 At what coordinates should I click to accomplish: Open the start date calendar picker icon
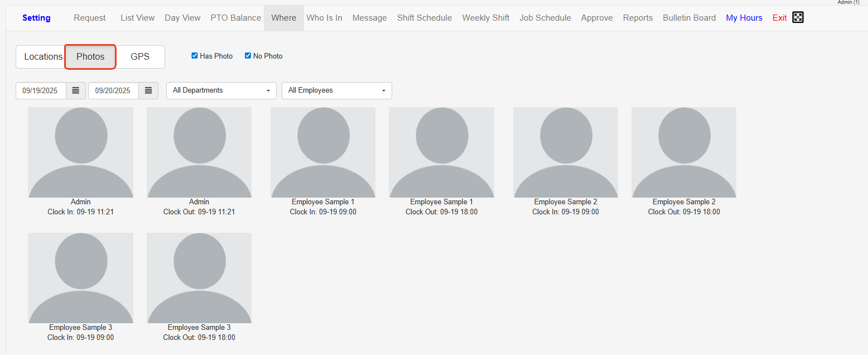(x=76, y=90)
